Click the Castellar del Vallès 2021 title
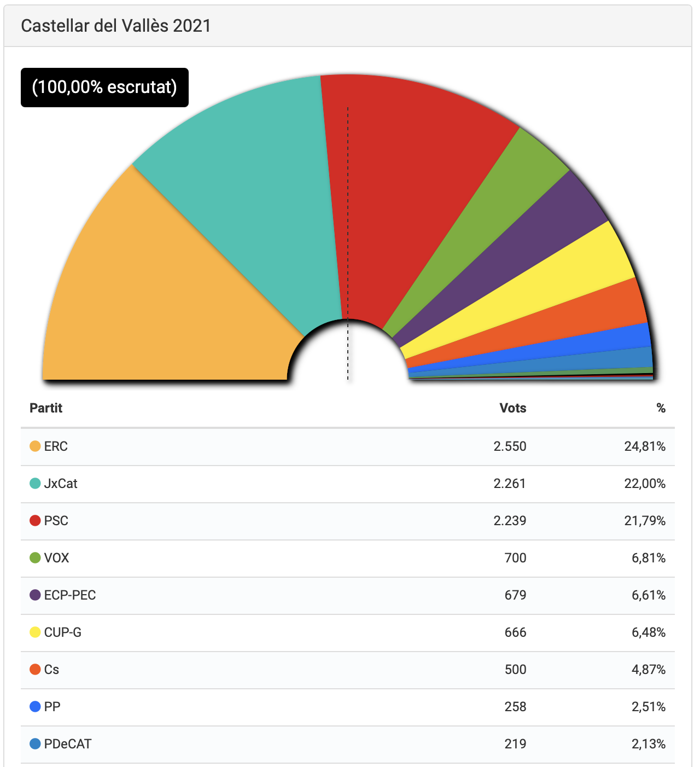The height and width of the screenshot is (767, 700). [116, 26]
